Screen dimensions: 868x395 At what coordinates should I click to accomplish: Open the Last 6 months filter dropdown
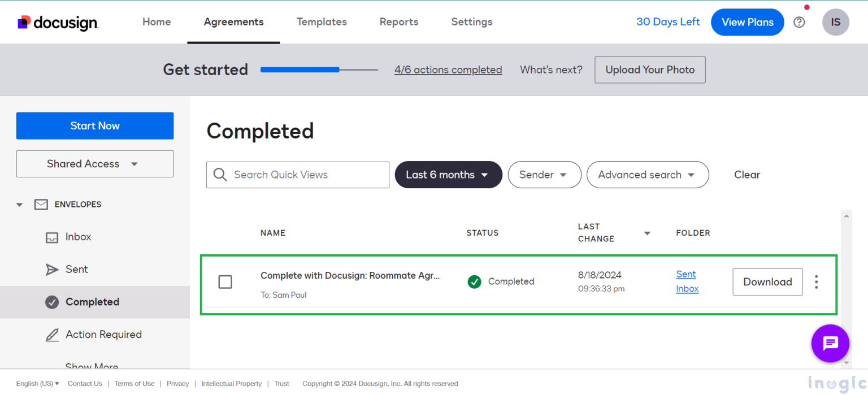tap(448, 175)
